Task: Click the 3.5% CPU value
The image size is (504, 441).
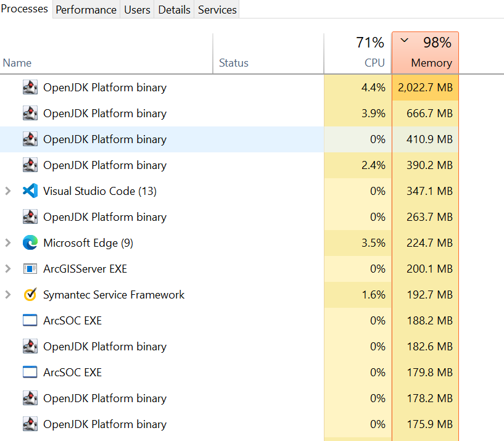Action: (x=373, y=243)
